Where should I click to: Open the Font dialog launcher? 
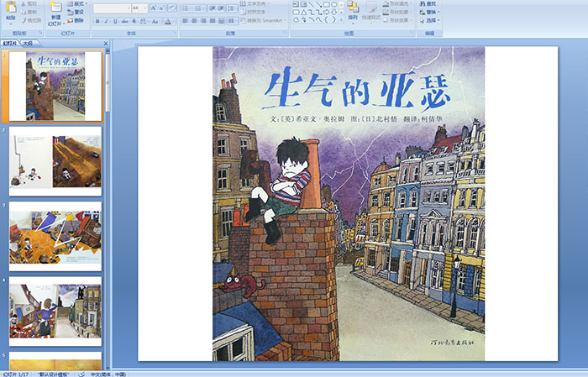coord(175,34)
